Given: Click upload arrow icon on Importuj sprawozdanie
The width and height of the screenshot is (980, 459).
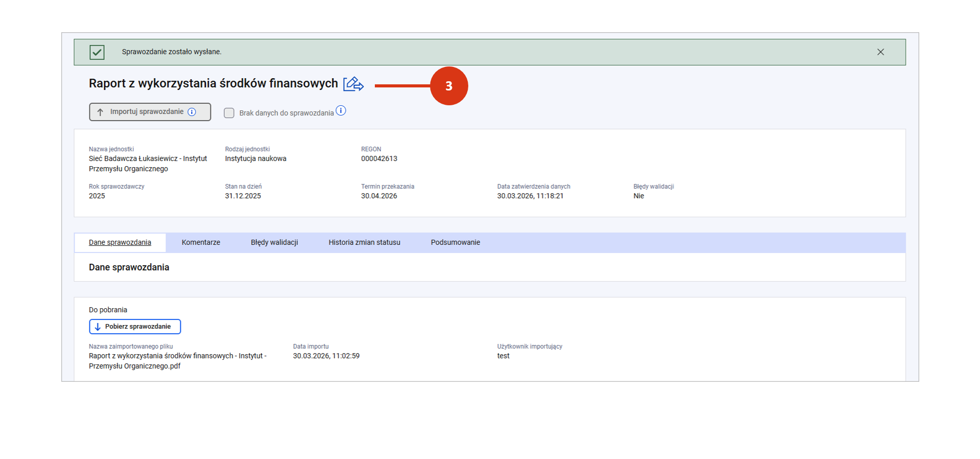Looking at the screenshot, I should click(x=100, y=112).
